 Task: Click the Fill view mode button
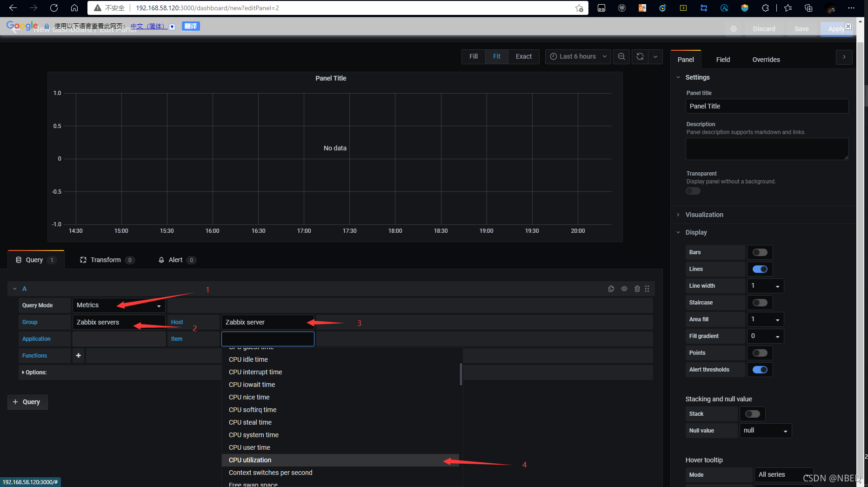[x=474, y=56]
